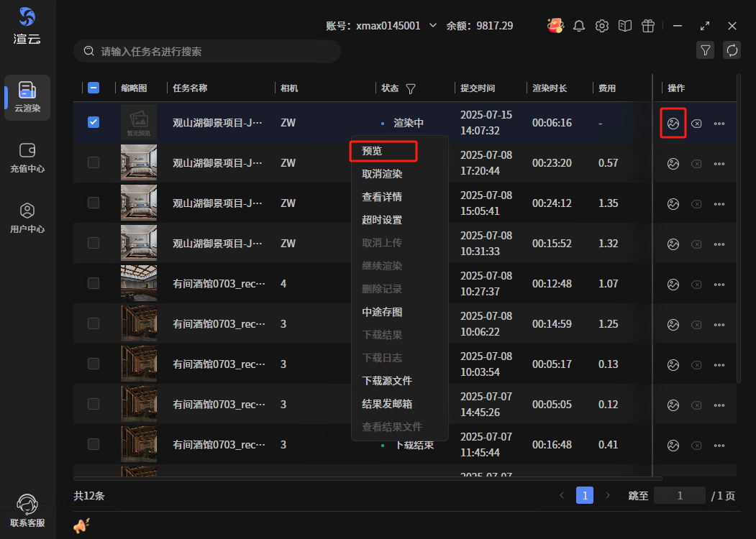Image resolution: width=756 pixels, height=539 pixels.
Task: Click page 1 pagination button
Action: click(x=585, y=495)
